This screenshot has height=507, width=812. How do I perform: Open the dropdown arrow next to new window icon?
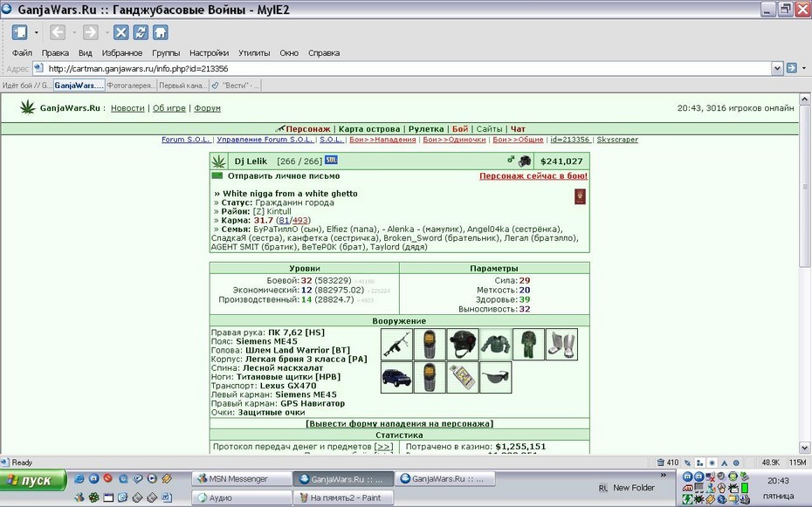coord(37,32)
